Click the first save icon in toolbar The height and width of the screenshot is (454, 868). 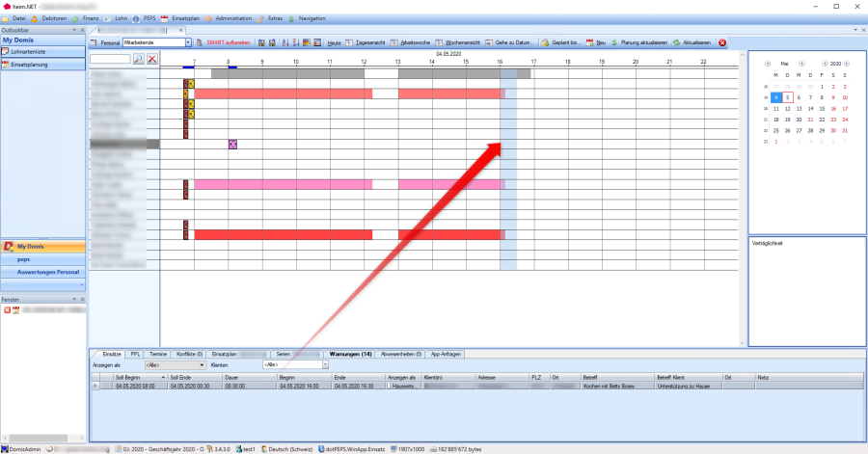[x=261, y=42]
